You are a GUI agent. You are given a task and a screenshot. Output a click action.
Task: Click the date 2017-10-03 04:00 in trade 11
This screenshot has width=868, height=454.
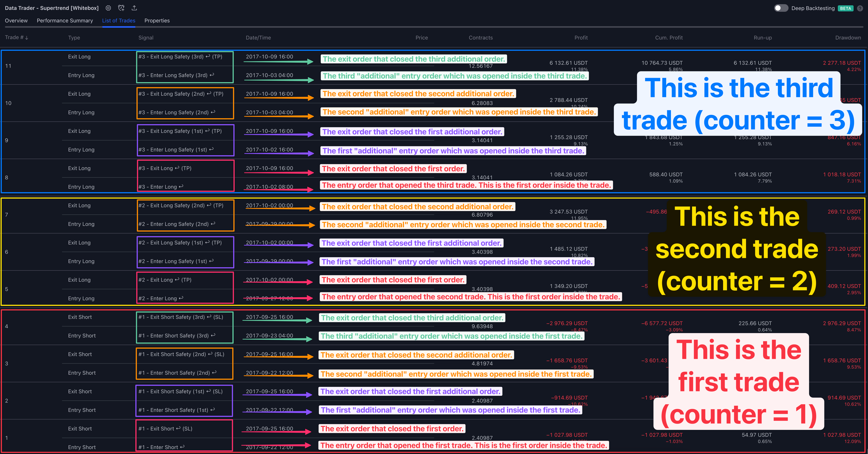click(269, 75)
